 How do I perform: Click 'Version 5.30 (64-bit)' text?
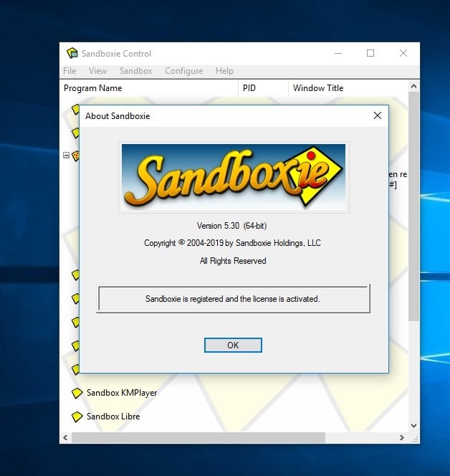(x=232, y=226)
